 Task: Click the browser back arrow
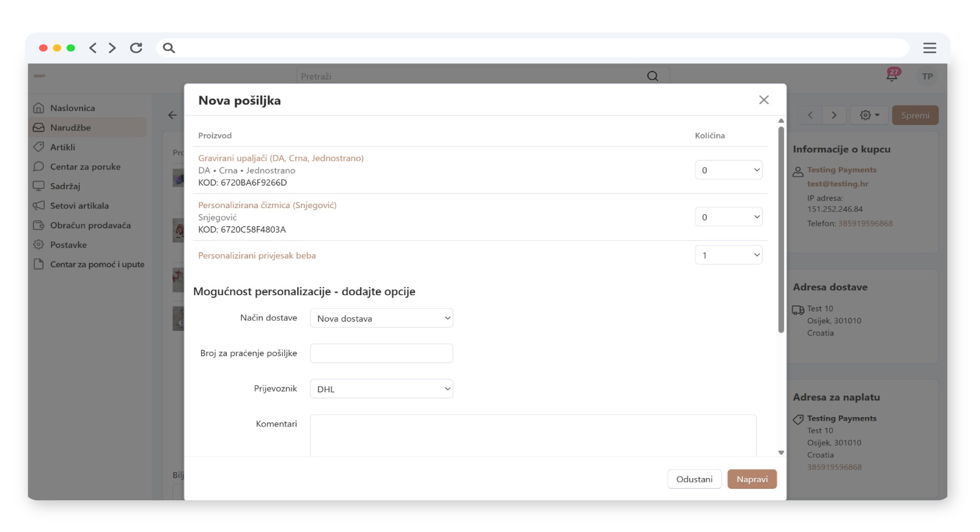(x=93, y=48)
